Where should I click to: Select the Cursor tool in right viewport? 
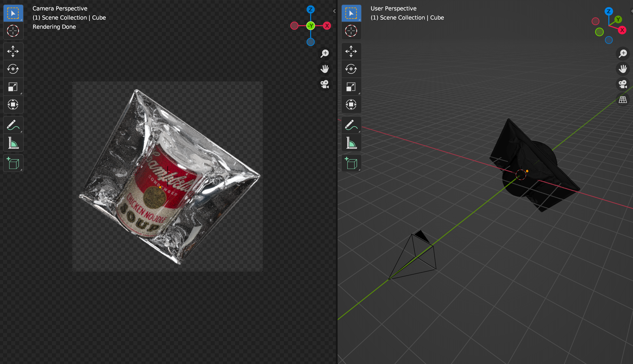(x=351, y=31)
